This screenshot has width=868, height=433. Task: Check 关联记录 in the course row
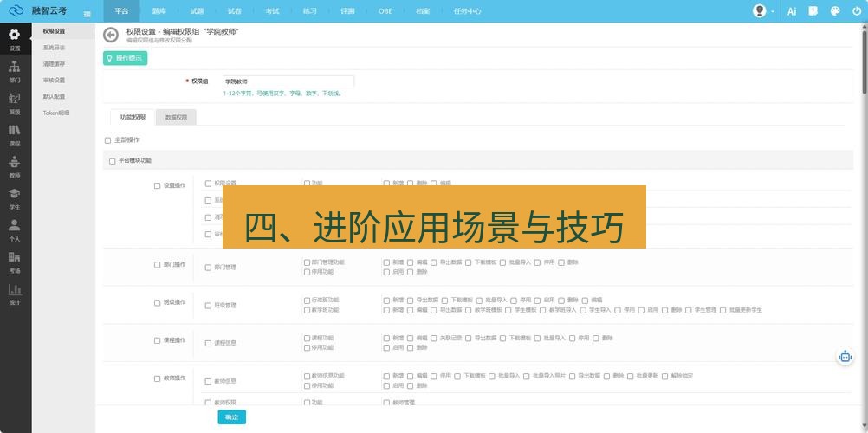pyautogui.click(x=434, y=338)
